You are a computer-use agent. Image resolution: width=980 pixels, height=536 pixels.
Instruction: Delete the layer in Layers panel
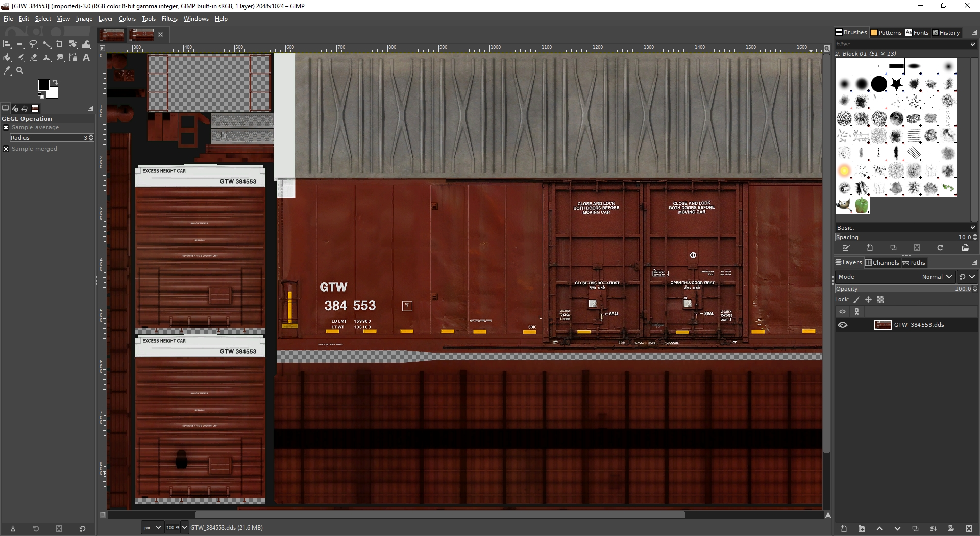(969, 529)
